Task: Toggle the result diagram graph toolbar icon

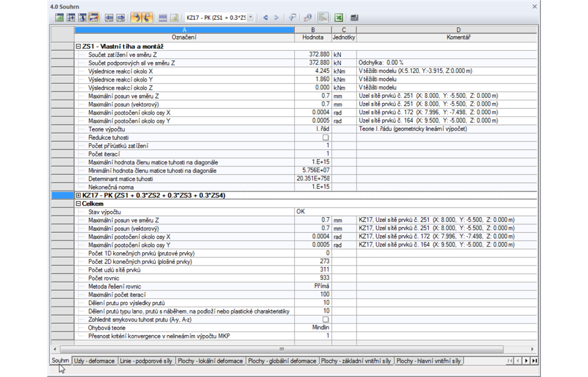Action: (323, 18)
